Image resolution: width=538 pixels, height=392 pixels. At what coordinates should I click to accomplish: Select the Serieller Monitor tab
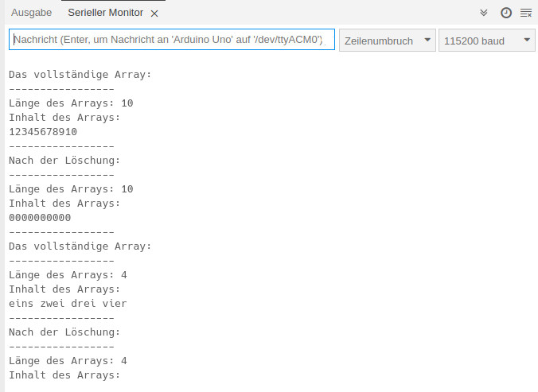click(105, 13)
